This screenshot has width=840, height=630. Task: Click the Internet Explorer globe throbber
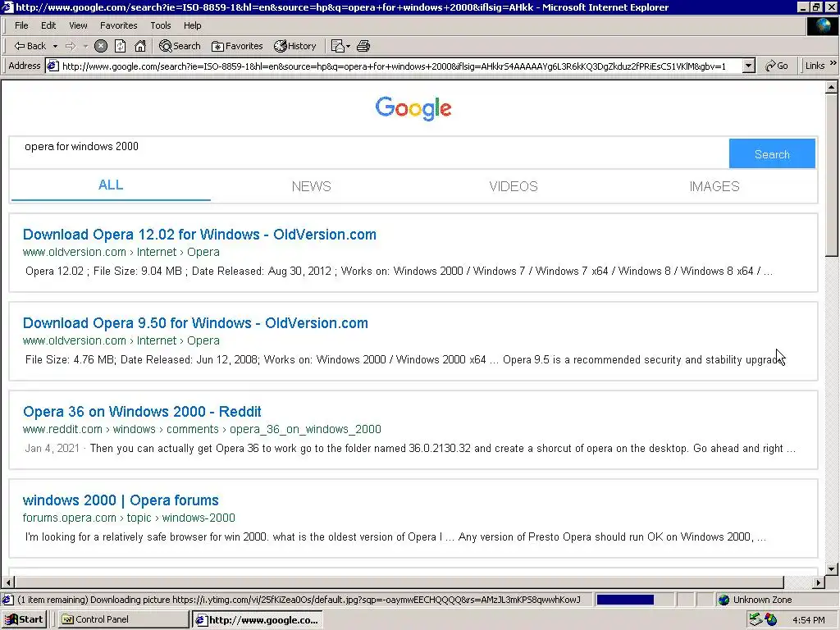822,25
